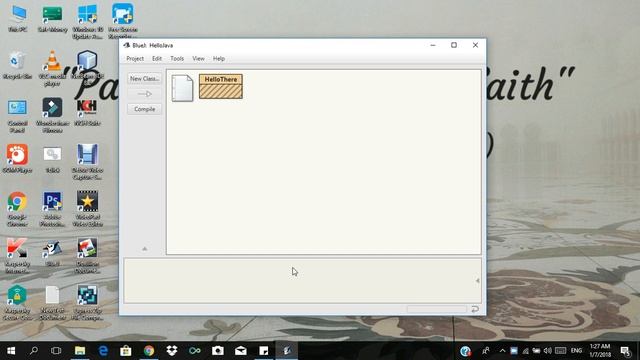Select GOM Player desktop icon

(17, 159)
